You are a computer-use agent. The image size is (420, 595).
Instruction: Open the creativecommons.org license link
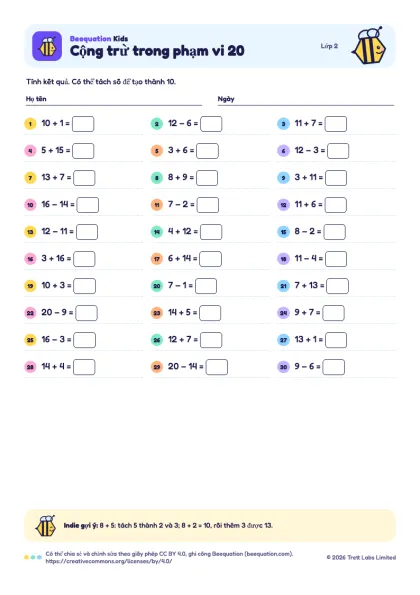(109, 561)
